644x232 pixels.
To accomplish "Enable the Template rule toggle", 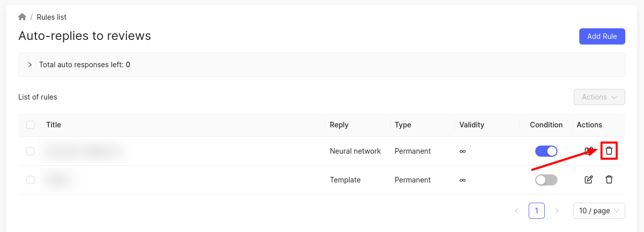I will pos(546,179).
